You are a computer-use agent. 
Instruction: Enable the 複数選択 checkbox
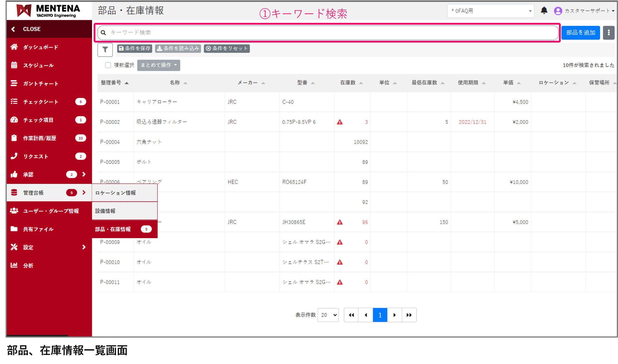(x=108, y=65)
